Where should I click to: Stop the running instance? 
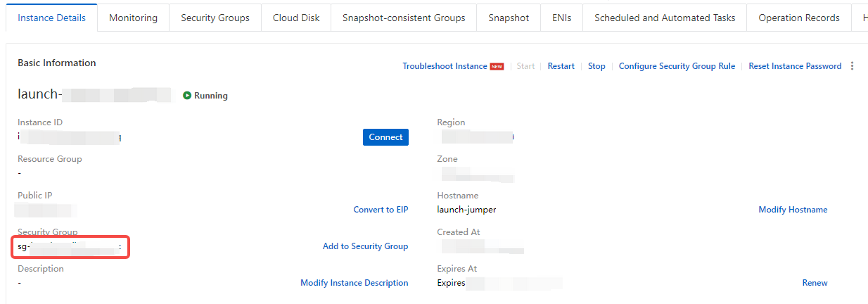596,66
